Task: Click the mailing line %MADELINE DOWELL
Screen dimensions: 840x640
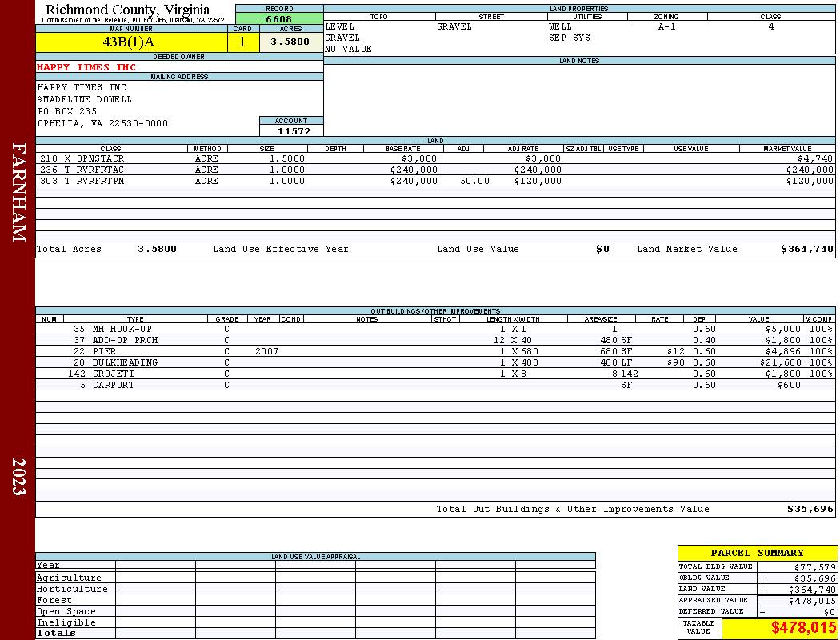Action: click(x=84, y=100)
